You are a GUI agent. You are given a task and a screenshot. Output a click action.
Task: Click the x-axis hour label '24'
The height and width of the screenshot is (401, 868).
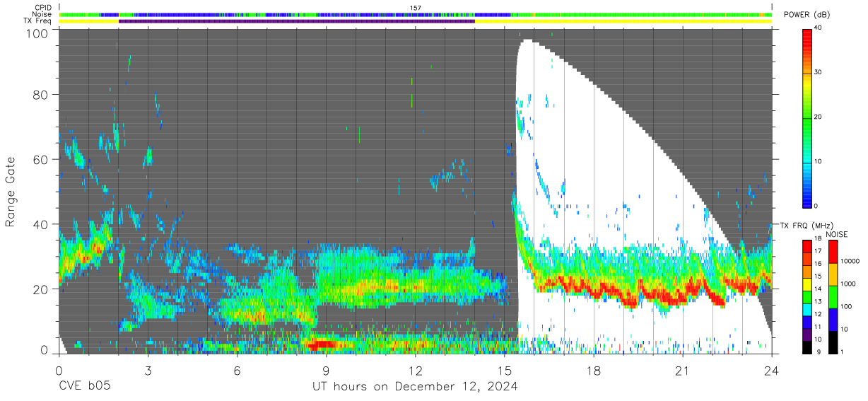click(x=771, y=371)
